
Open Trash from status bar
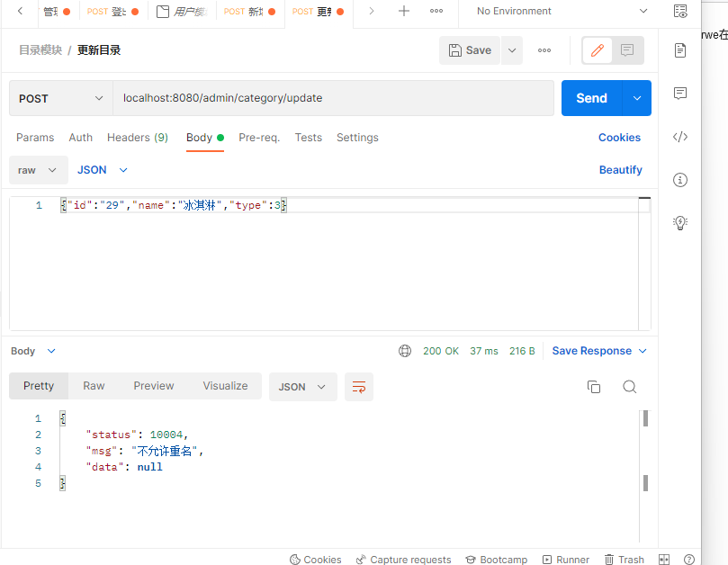624,560
